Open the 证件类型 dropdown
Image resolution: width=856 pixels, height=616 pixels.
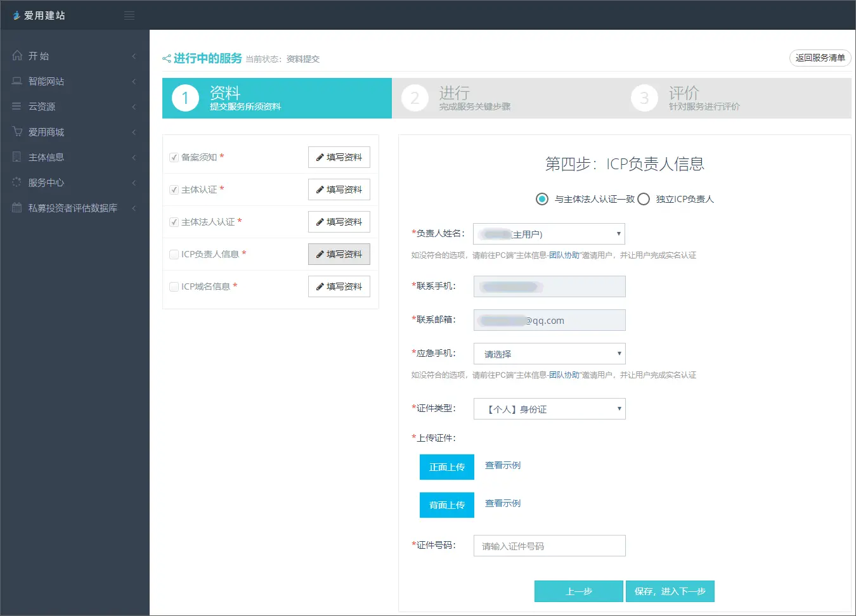(549, 409)
